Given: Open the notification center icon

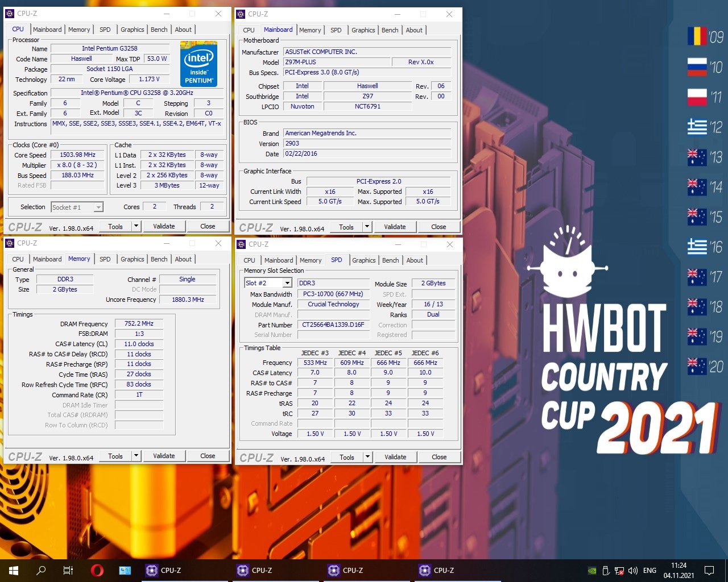Looking at the screenshot, I should point(709,570).
